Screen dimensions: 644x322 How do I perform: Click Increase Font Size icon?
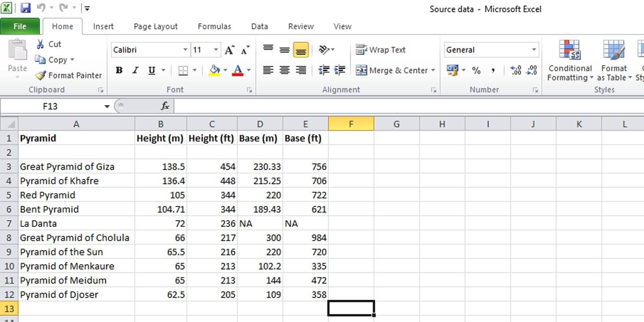click(x=230, y=50)
